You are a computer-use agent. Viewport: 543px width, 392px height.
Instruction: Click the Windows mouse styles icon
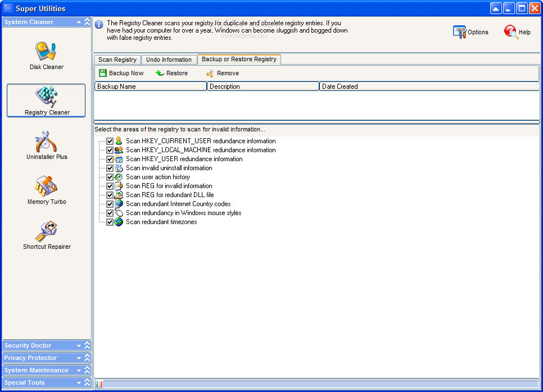click(119, 213)
